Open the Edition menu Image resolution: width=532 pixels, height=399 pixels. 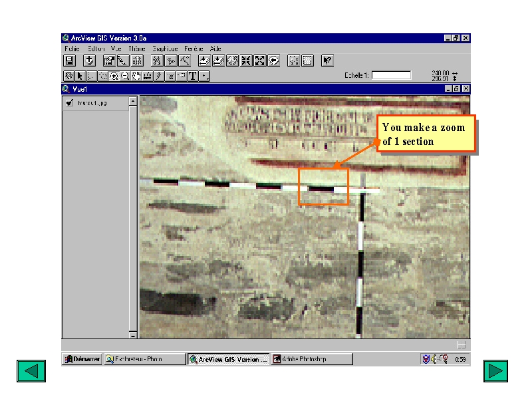(96, 49)
